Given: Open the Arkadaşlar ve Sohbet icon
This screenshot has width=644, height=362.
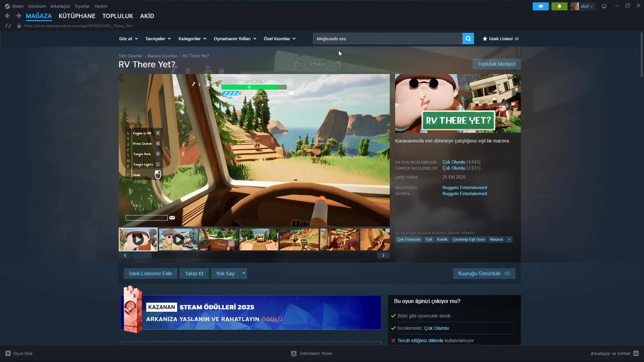Looking at the screenshot, I should coord(636,353).
